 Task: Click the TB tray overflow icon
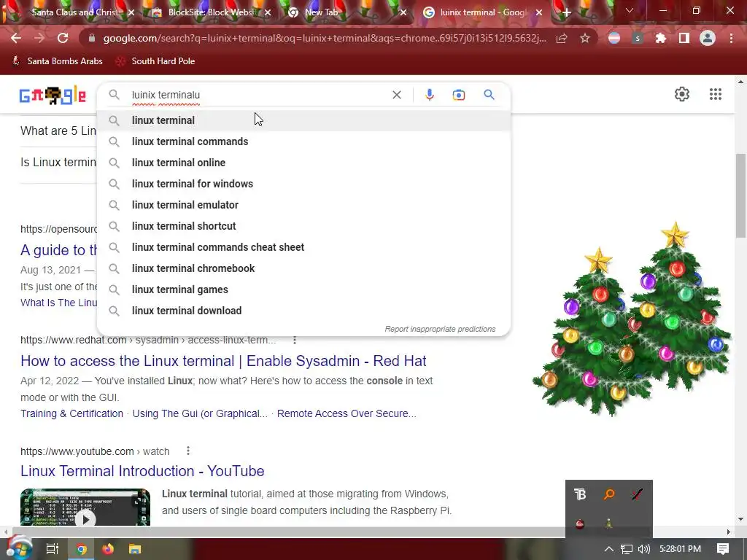coord(580,494)
